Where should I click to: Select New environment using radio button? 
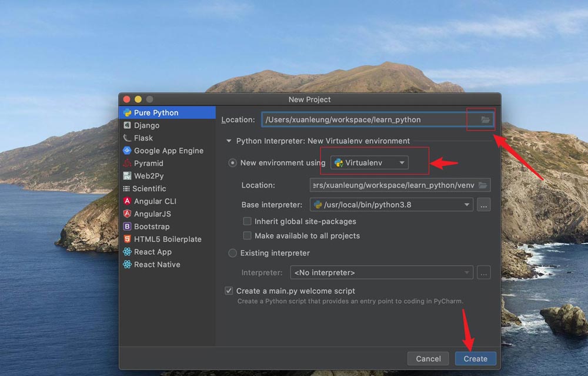(x=232, y=163)
